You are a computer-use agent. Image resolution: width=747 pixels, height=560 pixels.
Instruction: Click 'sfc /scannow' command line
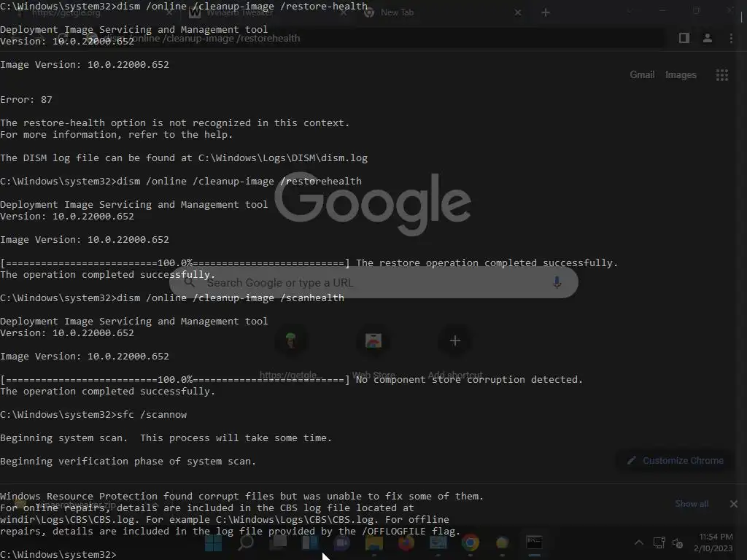pyautogui.click(x=152, y=415)
